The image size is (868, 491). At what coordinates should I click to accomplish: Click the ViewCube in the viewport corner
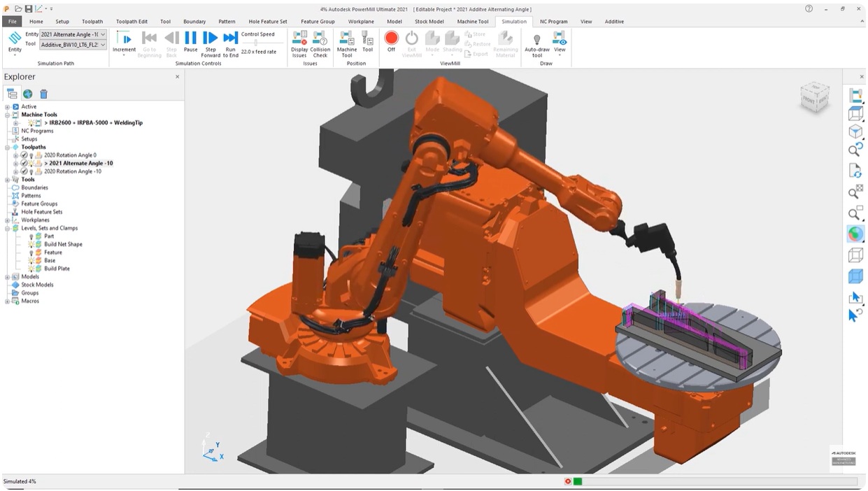(x=815, y=97)
